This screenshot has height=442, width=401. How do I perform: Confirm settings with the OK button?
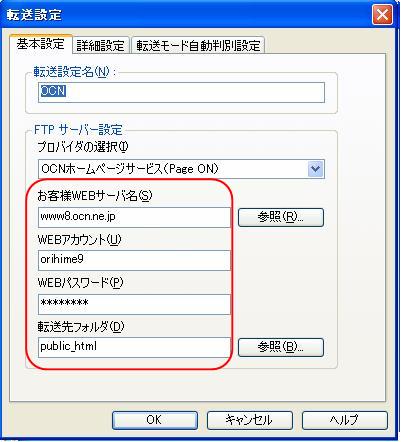point(155,420)
